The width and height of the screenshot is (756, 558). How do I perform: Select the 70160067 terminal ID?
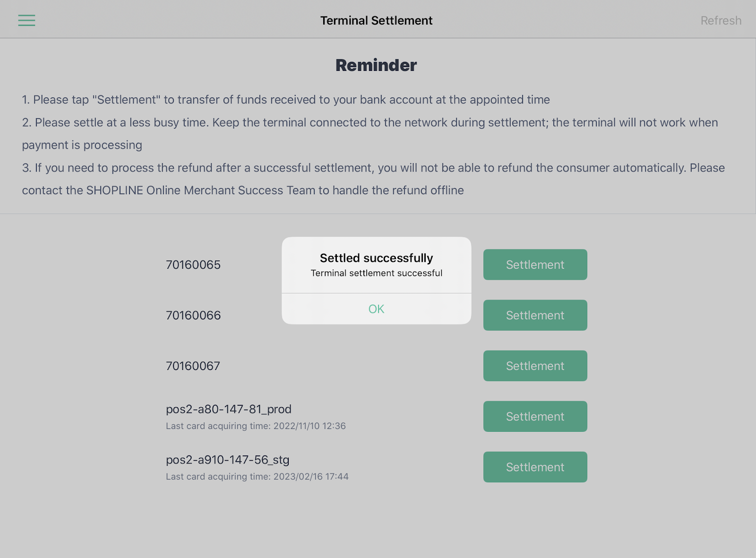coord(193,366)
